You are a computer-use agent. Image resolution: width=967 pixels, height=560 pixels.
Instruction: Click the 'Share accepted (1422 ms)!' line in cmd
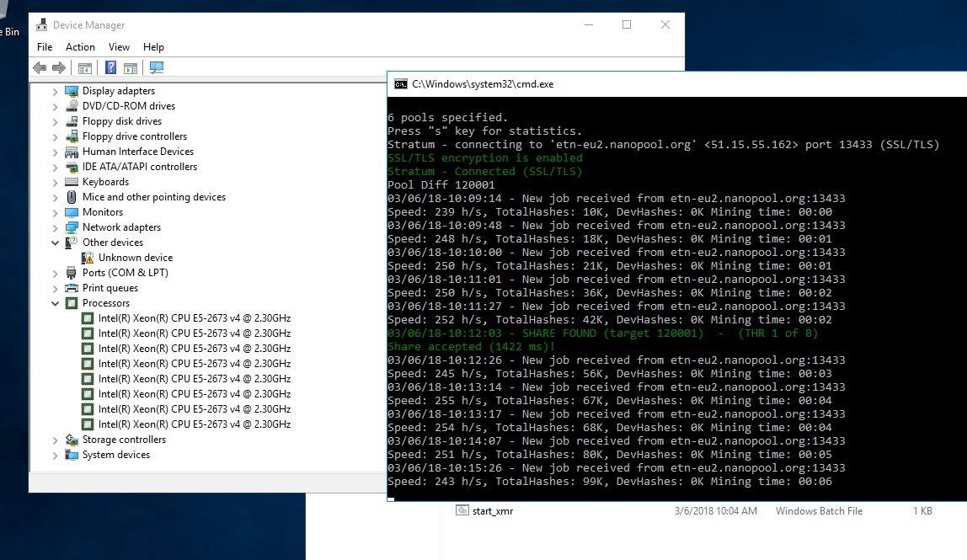pos(472,347)
